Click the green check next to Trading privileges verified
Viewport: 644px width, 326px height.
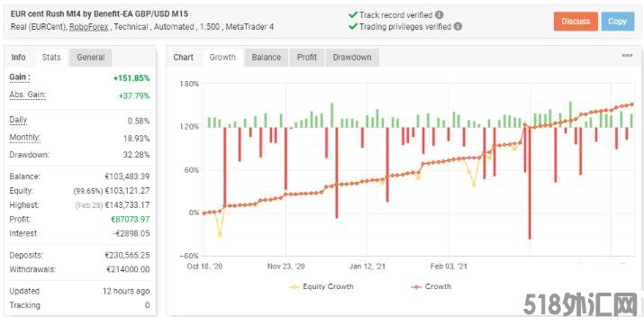point(352,27)
